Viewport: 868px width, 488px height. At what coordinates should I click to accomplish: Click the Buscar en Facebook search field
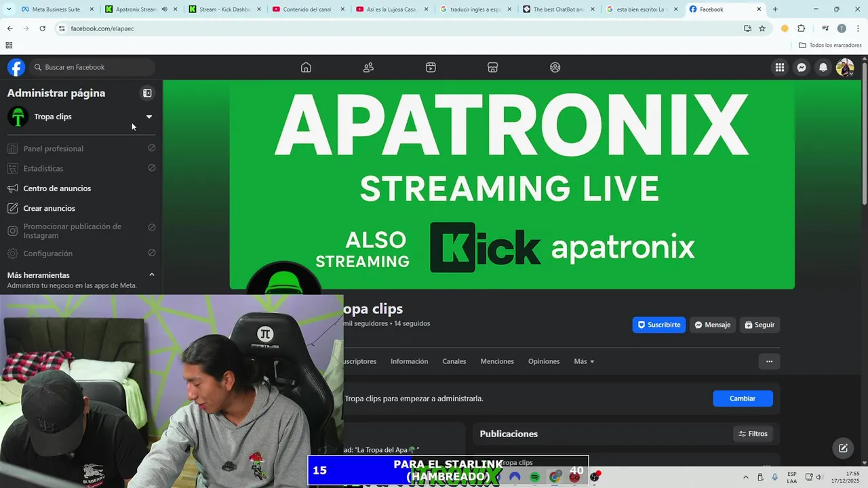[92, 67]
